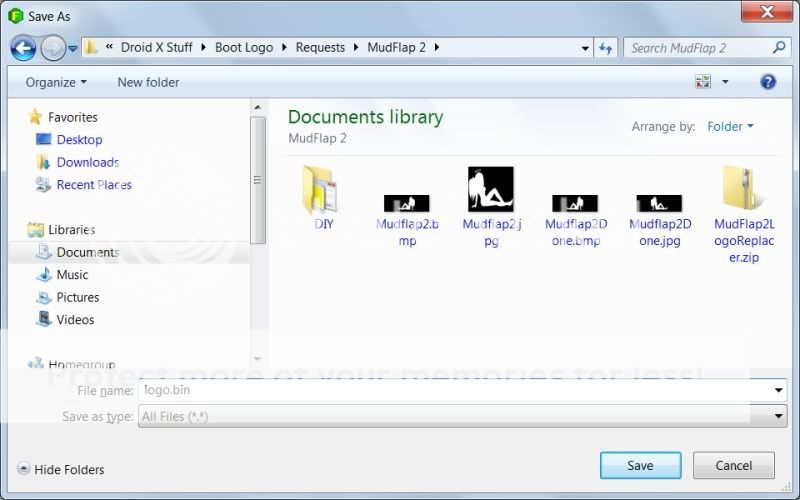Click the Music note icon in sidebar
Viewport: 800px width, 500px height.
click(44, 274)
